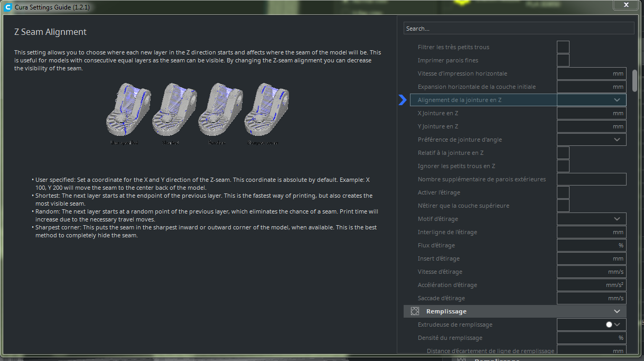Click the Vitesse d'étirage mm/s field
Screen dimensions: 644x361
pos(592,272)
